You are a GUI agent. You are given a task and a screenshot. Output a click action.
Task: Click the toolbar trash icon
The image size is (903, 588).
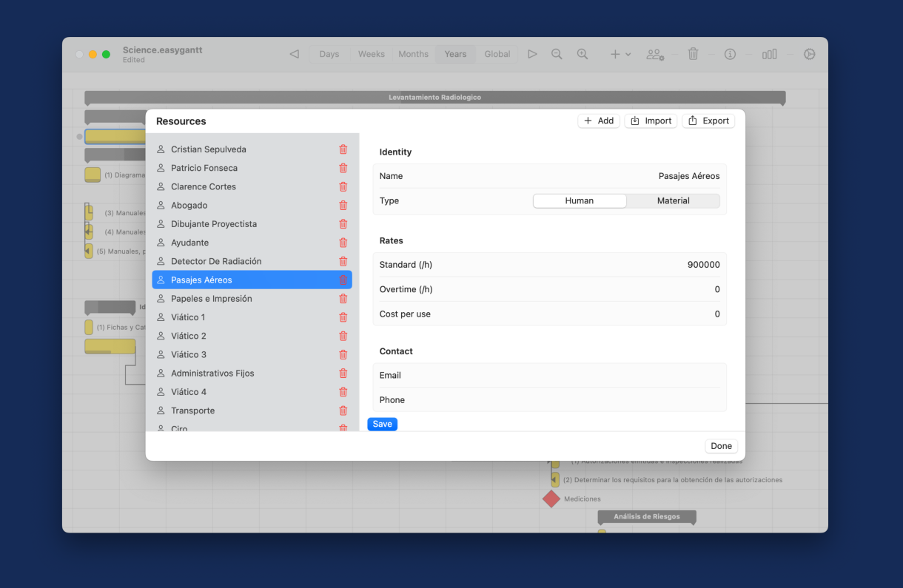[693, 54]
